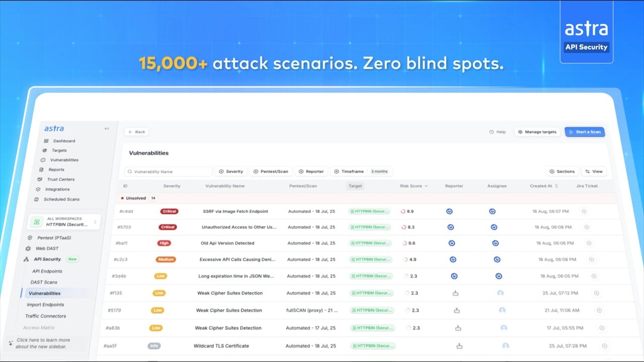Click the Start a Scan button
The image size is (644, 362).
pos(585,132)
